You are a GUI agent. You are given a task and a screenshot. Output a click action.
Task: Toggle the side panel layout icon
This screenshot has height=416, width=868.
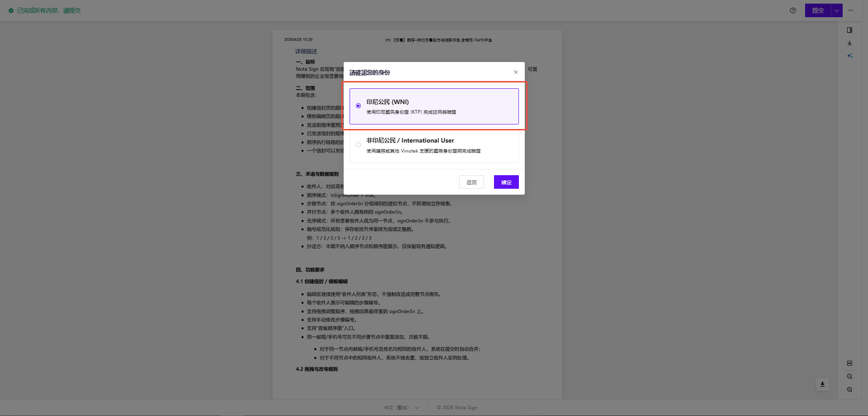(x=849, y=30)
